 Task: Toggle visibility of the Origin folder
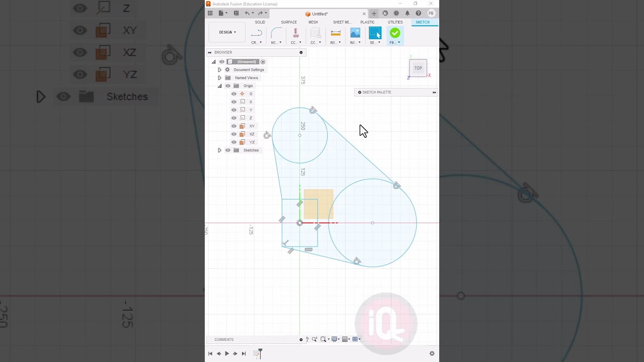228,86
